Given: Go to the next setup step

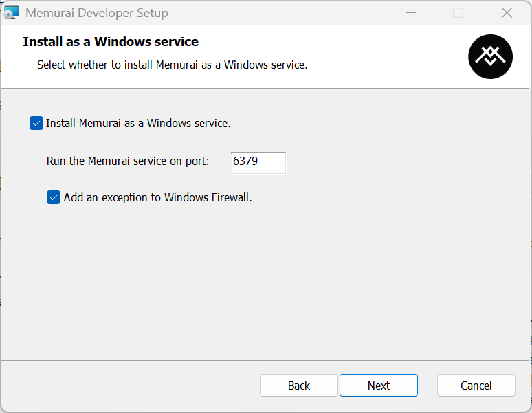Looking at the screenshot, I should click(379, 386).
